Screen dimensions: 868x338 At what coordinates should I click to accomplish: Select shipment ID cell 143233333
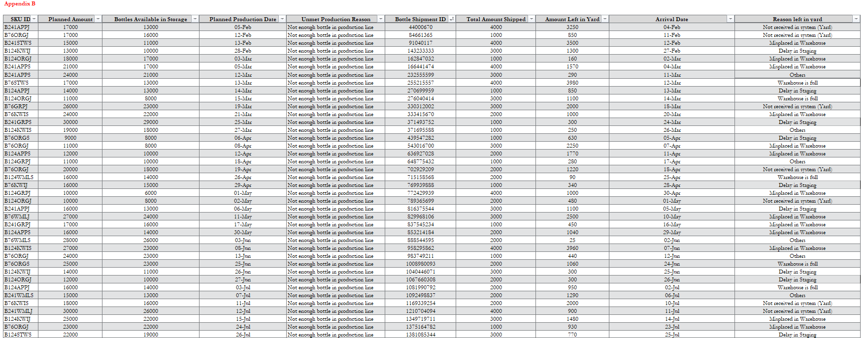[420, 51]
